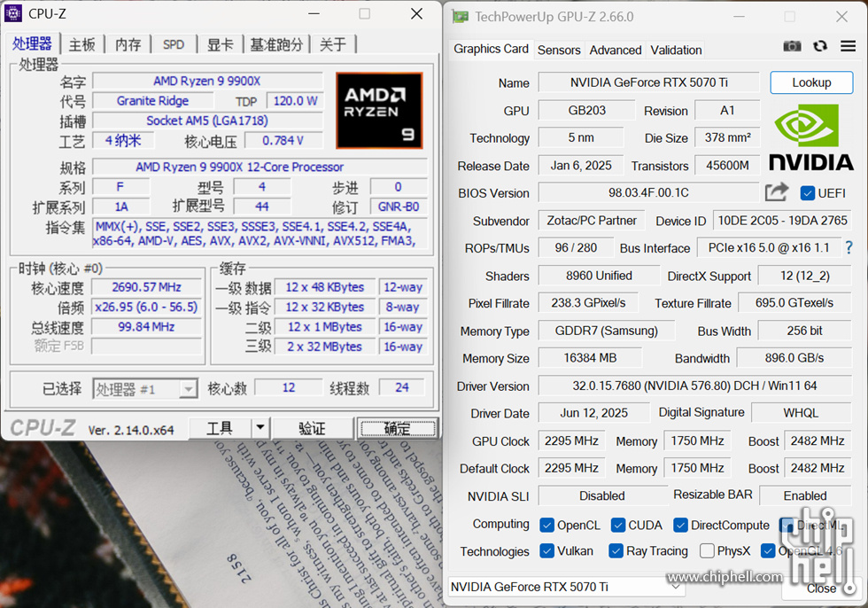Click the GPU-Z title bar app icon
Viewport: 868px width, 608px height.
tap(460, 17)
